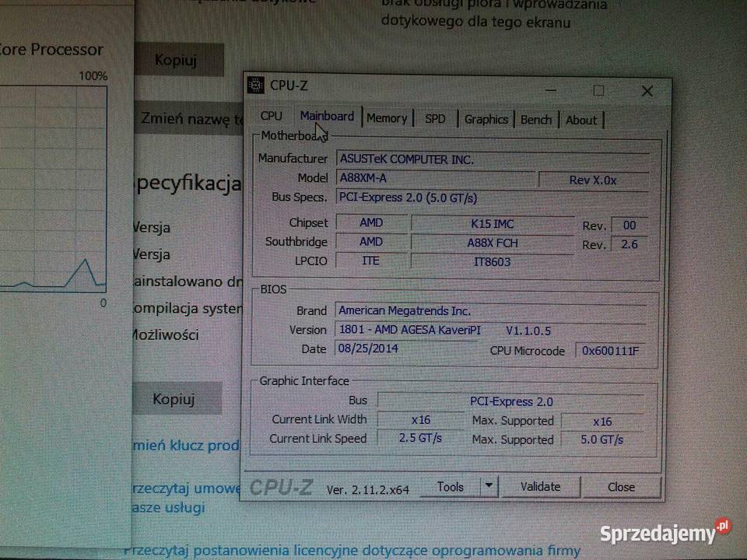747x560 pixels.
Task: Click the Możliwości row in Settings
Action: pyautogui.click(x=165, y=334)
